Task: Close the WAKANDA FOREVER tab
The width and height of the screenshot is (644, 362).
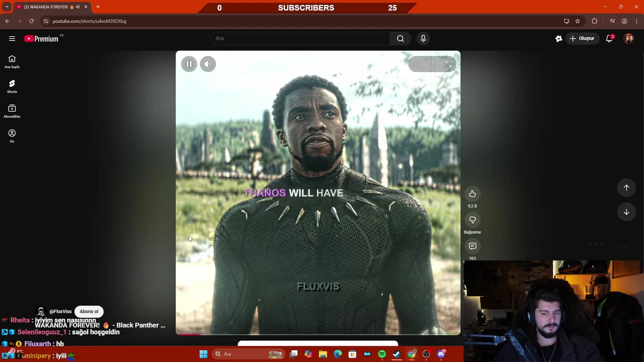Action: tap(86, 7)
